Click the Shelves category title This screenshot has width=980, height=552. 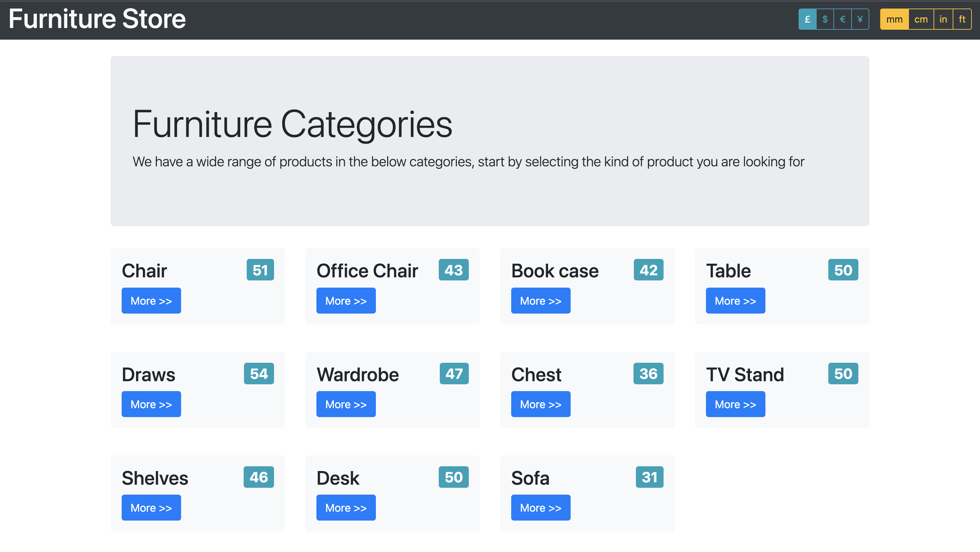pos(155,478)
